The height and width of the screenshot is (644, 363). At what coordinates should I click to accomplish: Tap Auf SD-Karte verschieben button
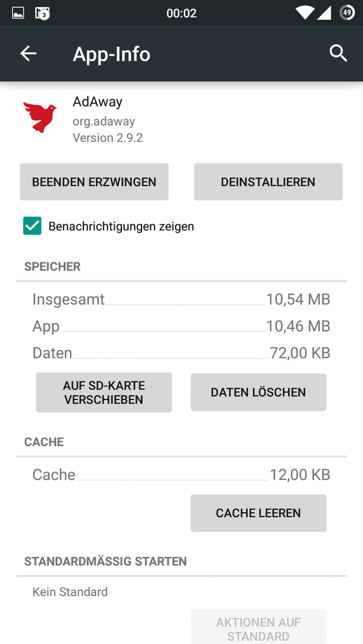pos(104,392)
